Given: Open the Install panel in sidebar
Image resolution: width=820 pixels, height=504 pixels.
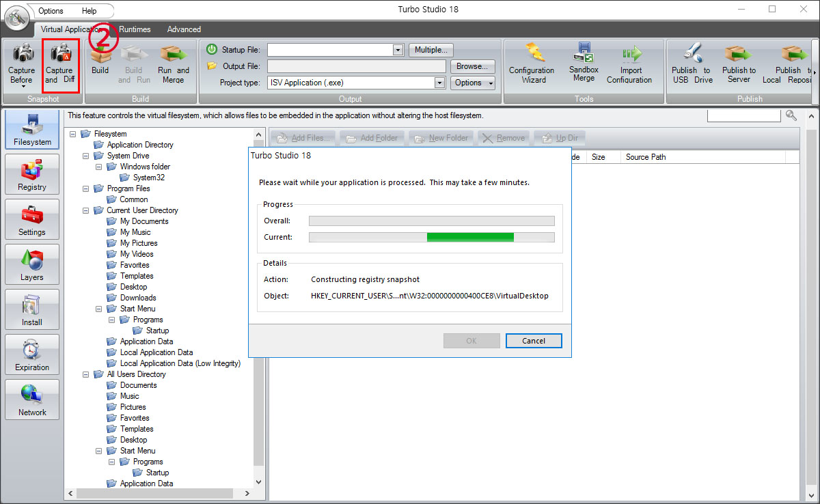Looking at the screenshot, I should [x=33, y=309].
